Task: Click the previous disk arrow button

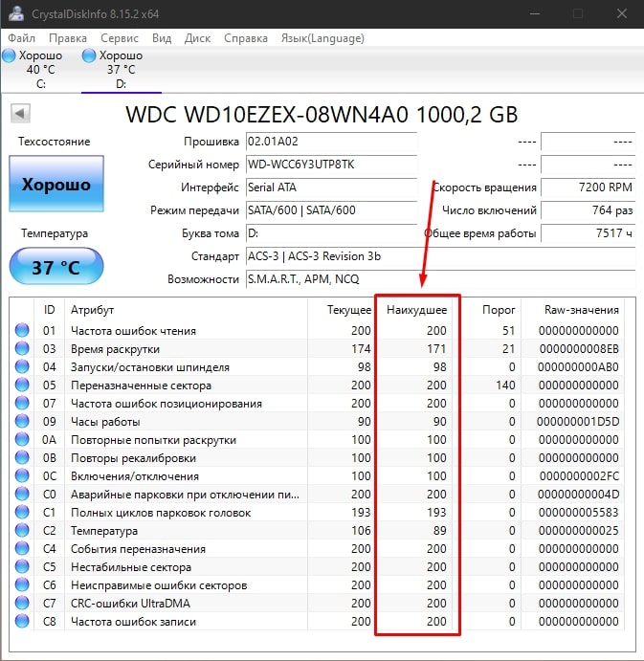Action: (20, 113)
